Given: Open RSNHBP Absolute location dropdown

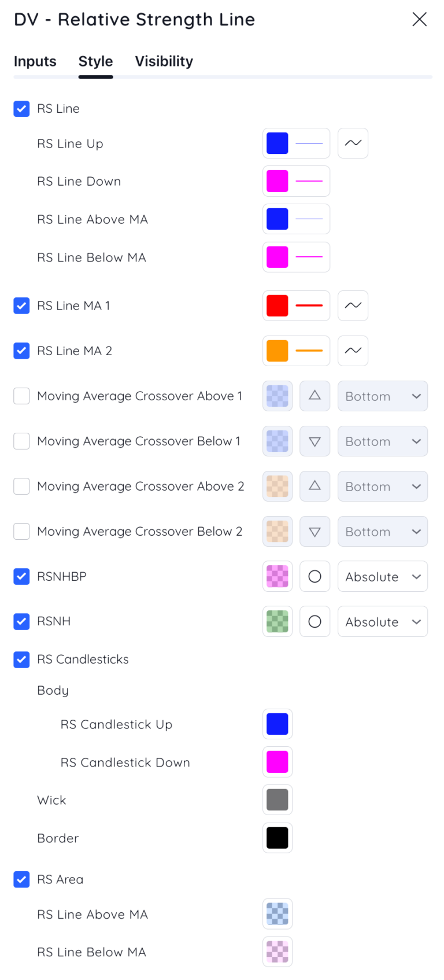Looking at the screenshot, I should (382, 576).
